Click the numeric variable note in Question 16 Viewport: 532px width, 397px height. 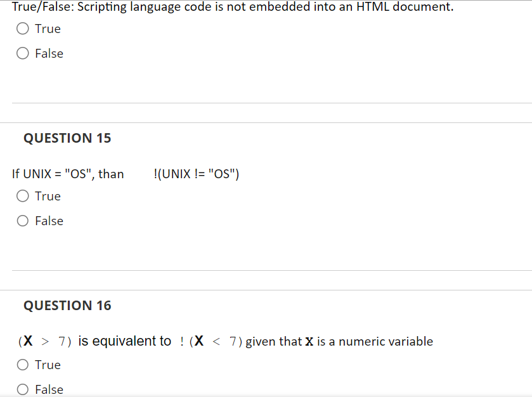[x=339, y=341]
